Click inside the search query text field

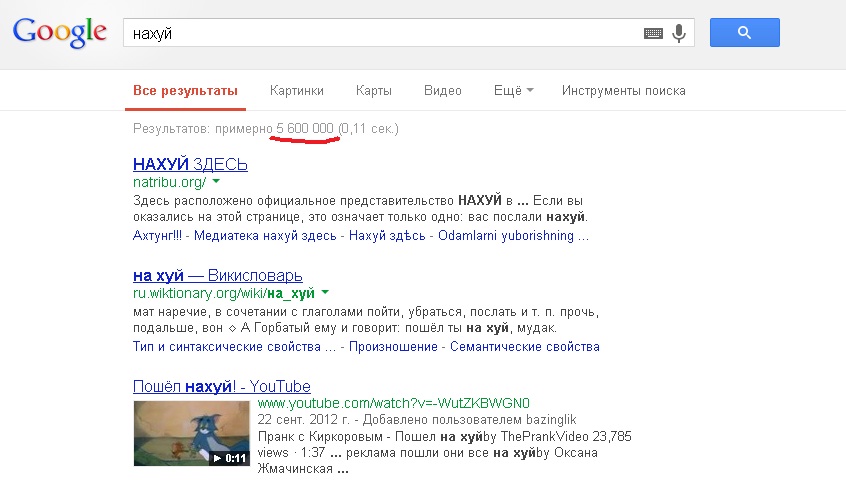(x=380, y=33)
